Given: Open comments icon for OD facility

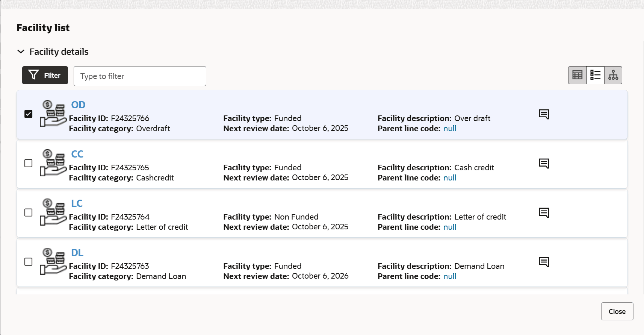Looking at the screenshot, I should pos(544,114).
